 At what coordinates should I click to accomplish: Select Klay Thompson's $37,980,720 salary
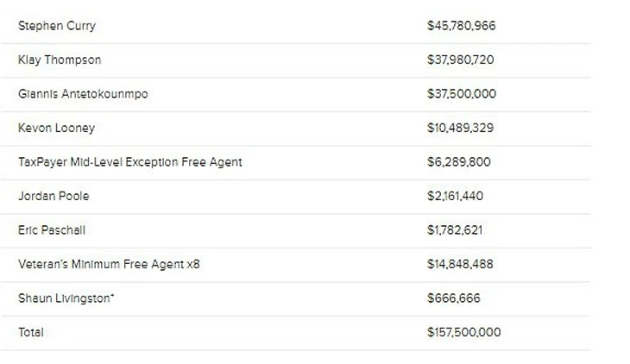coord(461,60)
